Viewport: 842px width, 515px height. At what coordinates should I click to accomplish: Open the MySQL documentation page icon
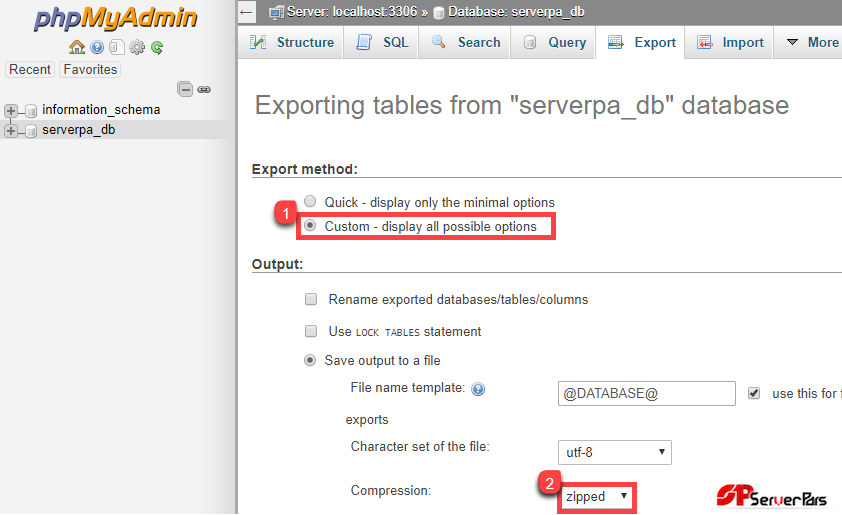117,47
